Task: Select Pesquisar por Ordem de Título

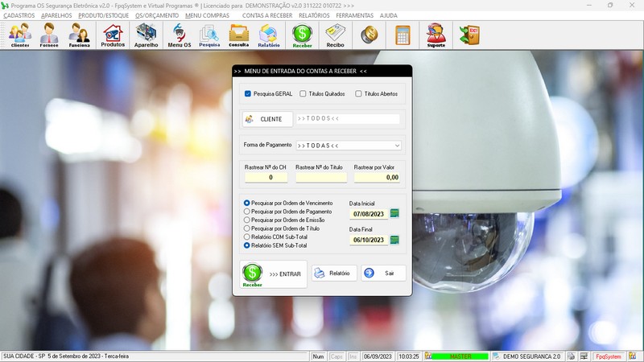Action: (247, 228)
